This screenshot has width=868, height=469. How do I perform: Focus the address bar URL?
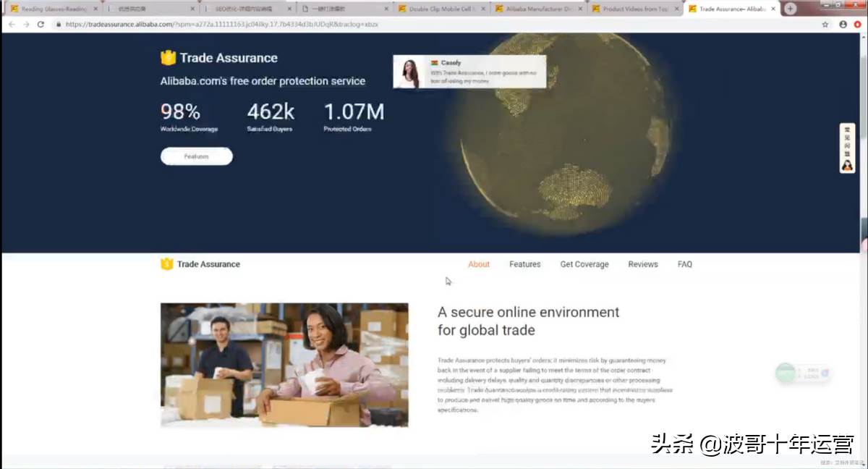click(434, 24)
